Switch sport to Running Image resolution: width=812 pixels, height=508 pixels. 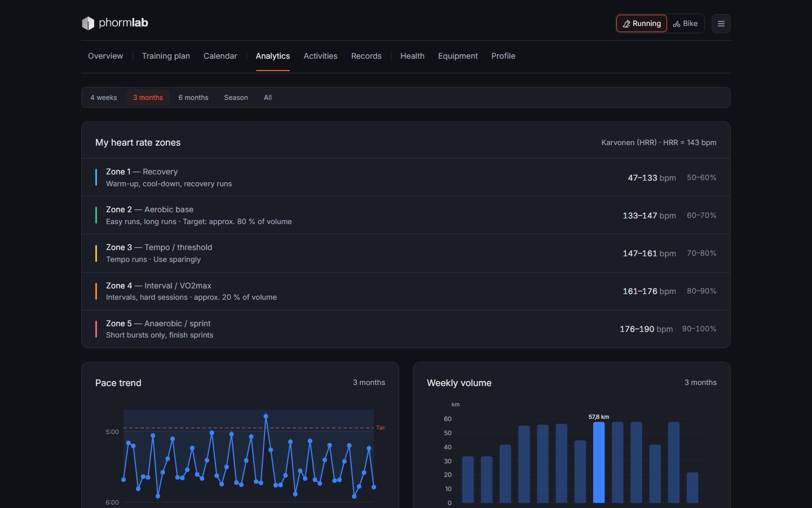(641, 24)
